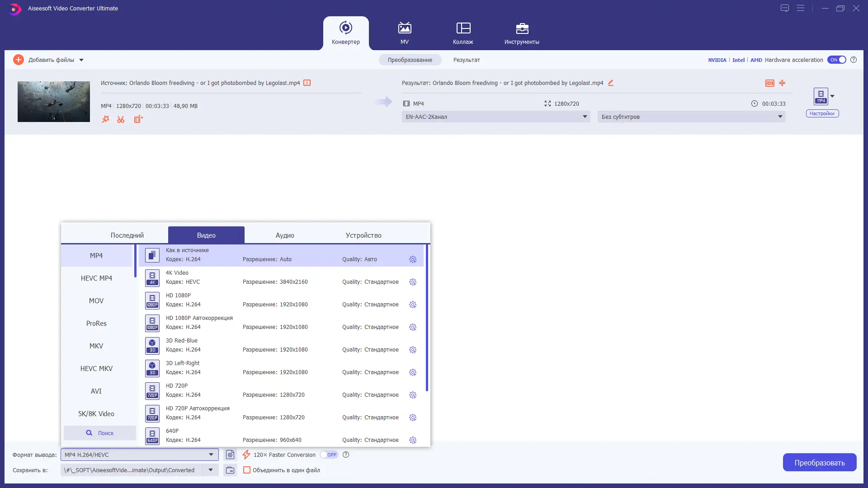Click Поиск format search button

tap(100, 433)
